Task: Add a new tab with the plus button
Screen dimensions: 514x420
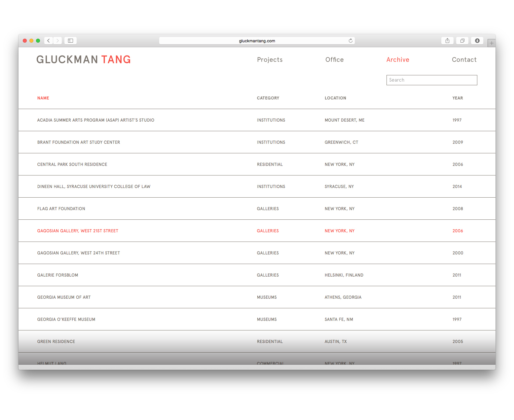Action: coord(492,43)
